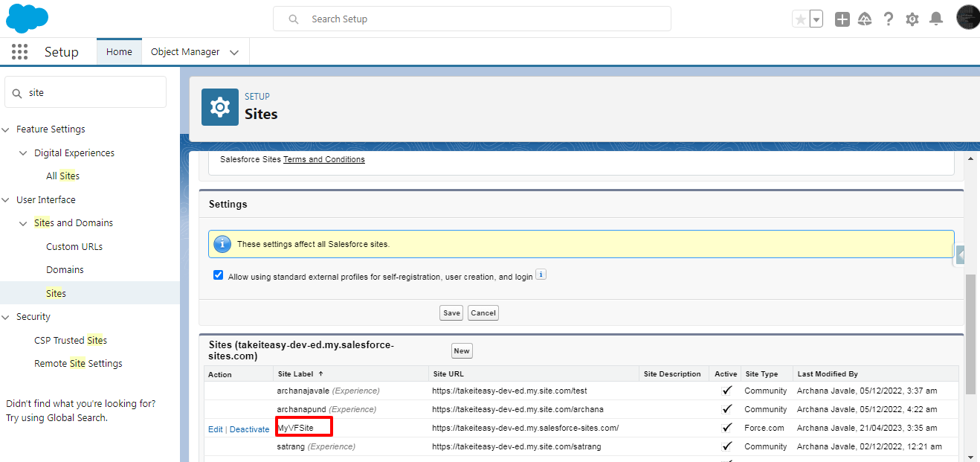This screenshot has height=462, width=980.
Task: Switch to the Home tab
Action: [119, 52]
